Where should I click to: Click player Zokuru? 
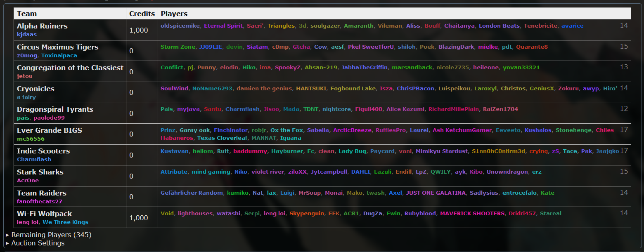coord(568,89)
